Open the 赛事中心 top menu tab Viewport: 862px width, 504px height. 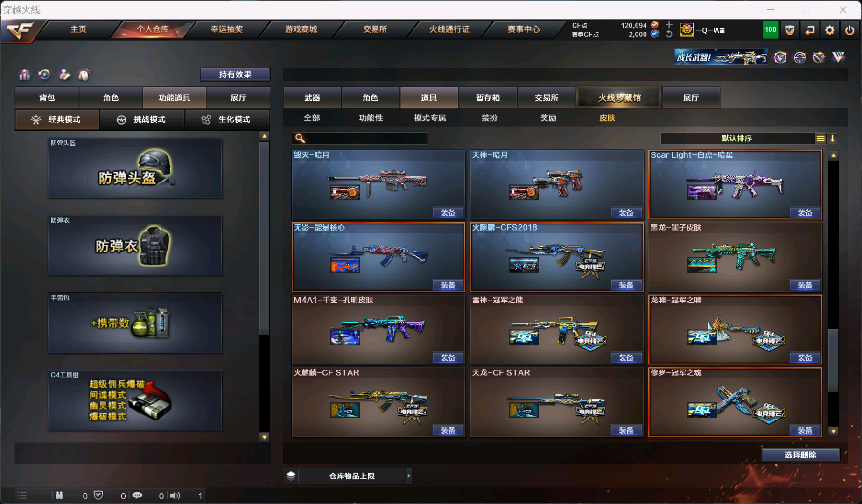[524, 29]
